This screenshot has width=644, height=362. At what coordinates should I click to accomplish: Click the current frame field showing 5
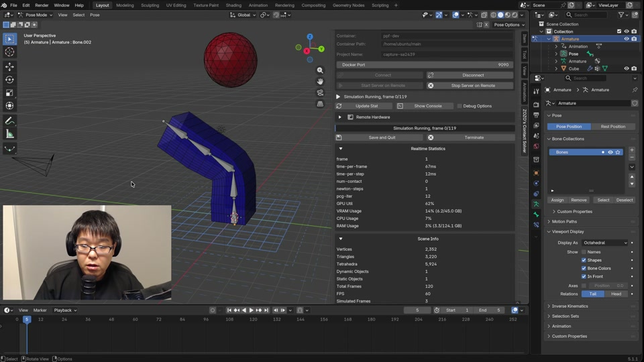point(417,310)
